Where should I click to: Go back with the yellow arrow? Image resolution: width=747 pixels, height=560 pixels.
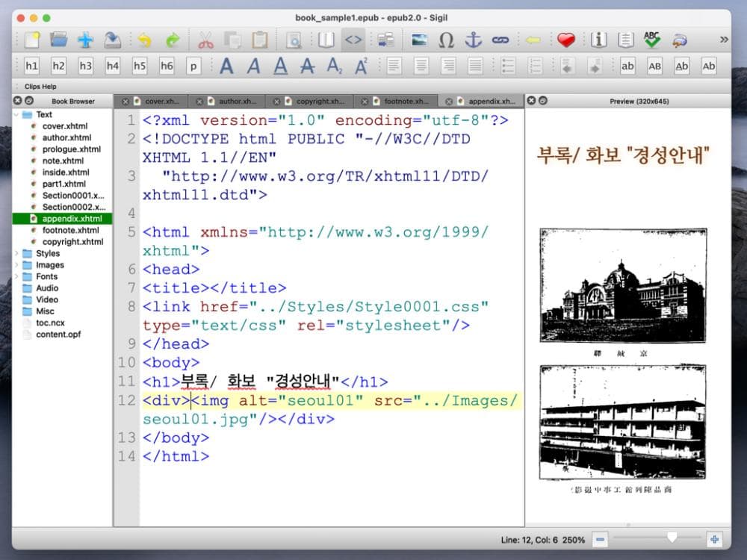click(x=533, y=40)
